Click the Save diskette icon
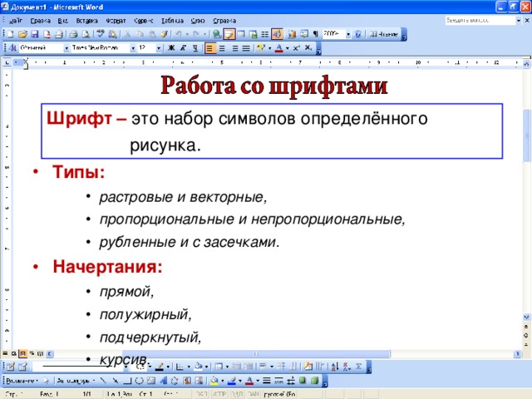 (35, 34)
